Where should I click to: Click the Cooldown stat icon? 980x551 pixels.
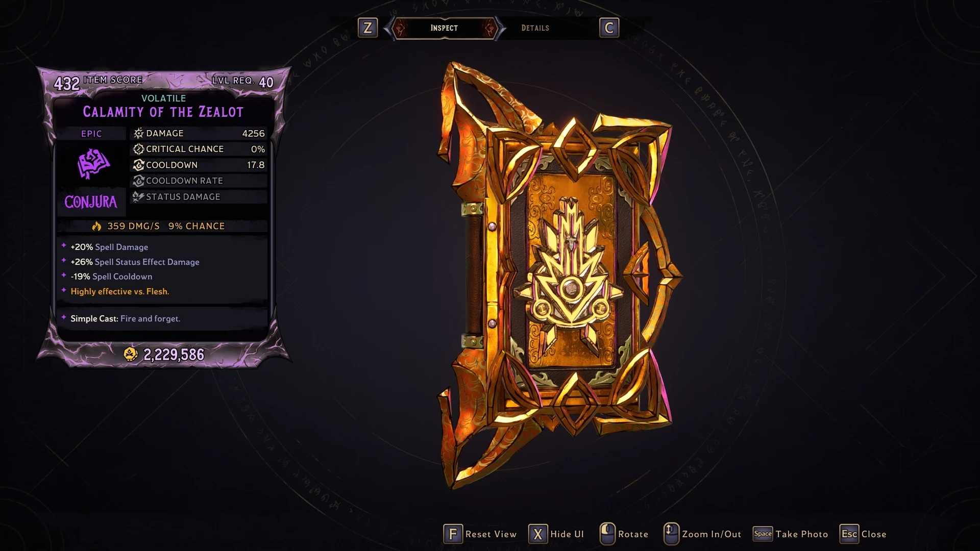(138, 165)
